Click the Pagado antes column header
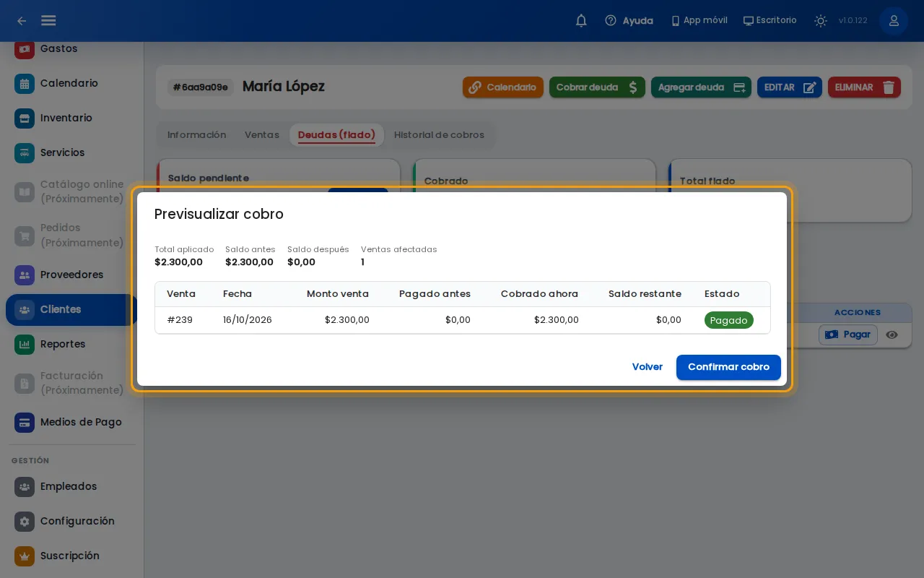This screenshot has height=578, width=924. [x=435, y=294]
